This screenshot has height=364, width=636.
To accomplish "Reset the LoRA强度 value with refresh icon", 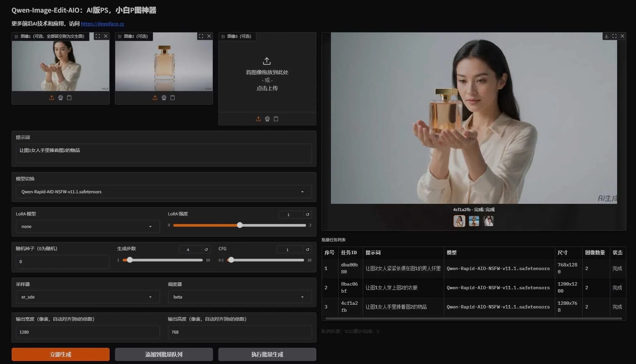I will point(307,214).
